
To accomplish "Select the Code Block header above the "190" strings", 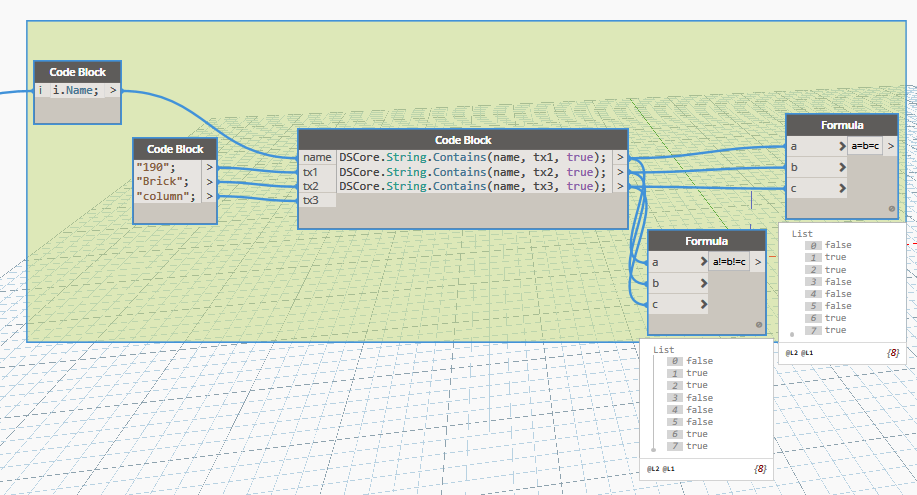I will [175, 149].
